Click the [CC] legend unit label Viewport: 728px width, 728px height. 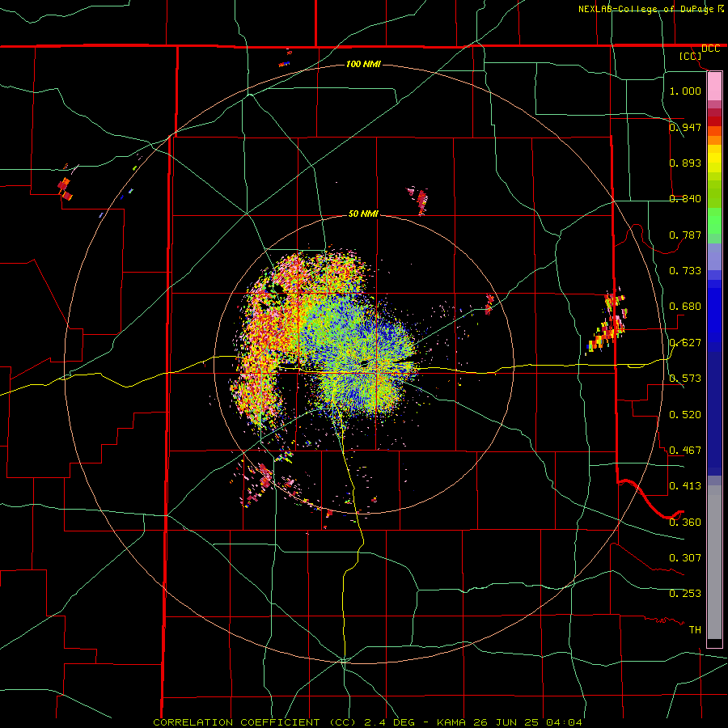[x=691, y=56]
